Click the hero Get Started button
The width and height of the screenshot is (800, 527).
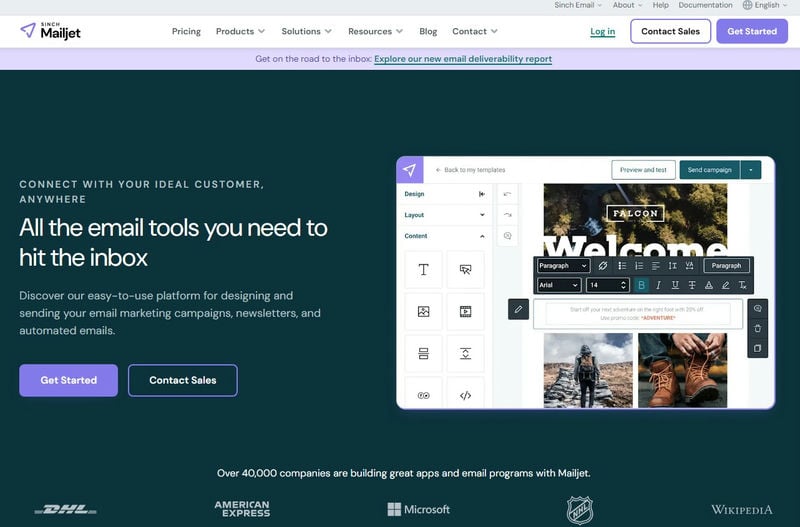coord(68,380)
